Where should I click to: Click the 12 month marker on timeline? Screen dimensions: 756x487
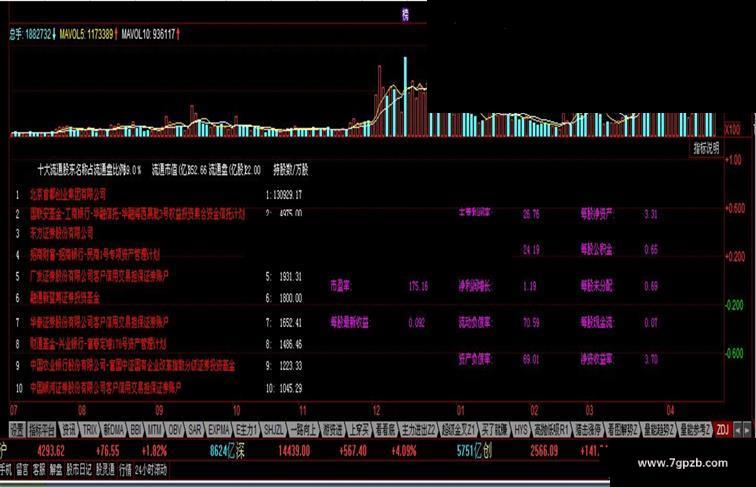tap(377, 410)
